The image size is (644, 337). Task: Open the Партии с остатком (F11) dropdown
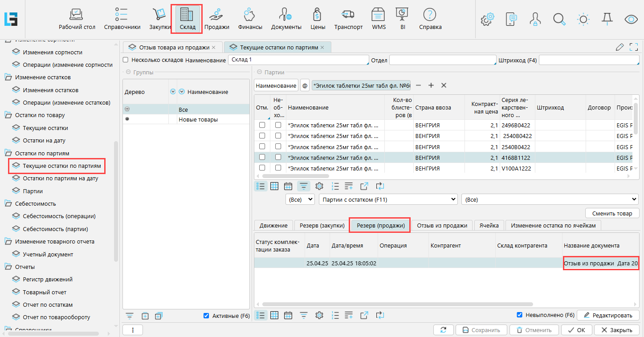point(388,199)
